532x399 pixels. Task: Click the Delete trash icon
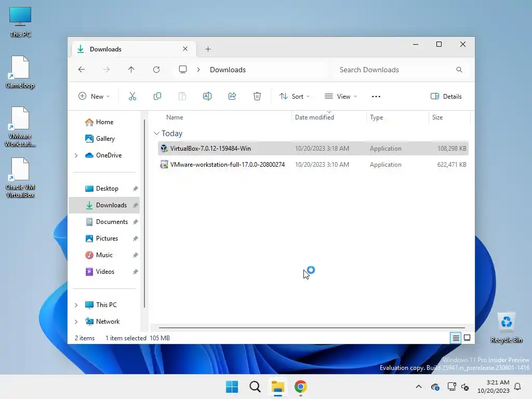coord(257,96)
